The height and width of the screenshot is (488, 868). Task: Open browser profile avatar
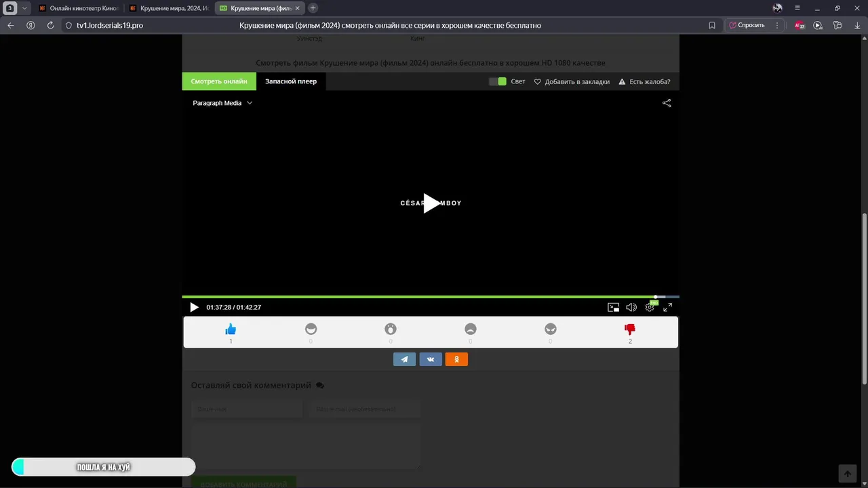[777, 8]
